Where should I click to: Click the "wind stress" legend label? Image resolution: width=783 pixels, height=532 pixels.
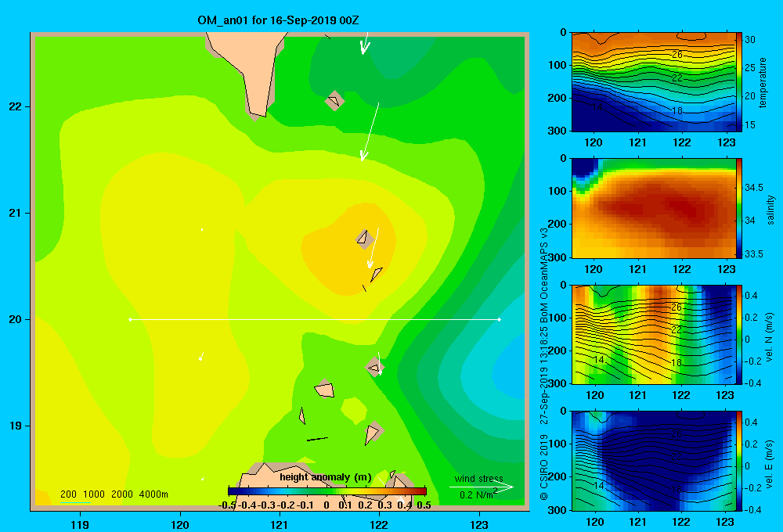click(x=479, y=478)
